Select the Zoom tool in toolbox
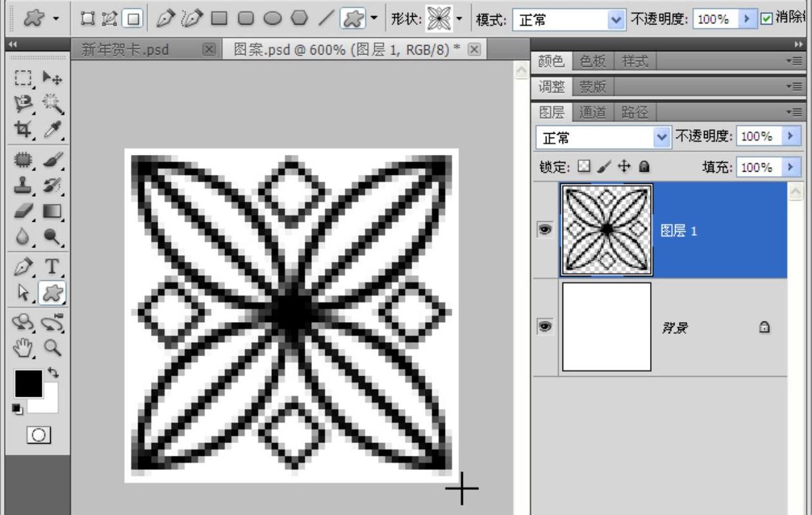This screenshot has height=515, width=812. coord(51,348)
